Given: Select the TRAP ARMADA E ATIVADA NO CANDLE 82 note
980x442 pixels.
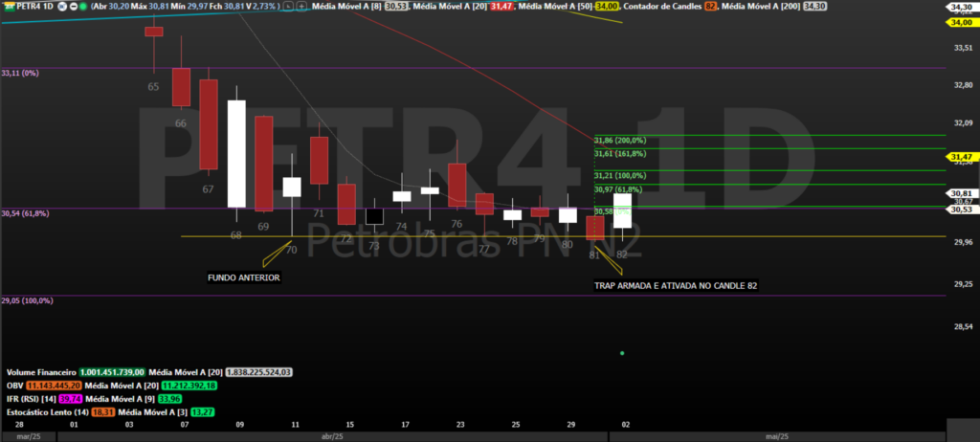Looking at the screenshot, I should (677, 286).
